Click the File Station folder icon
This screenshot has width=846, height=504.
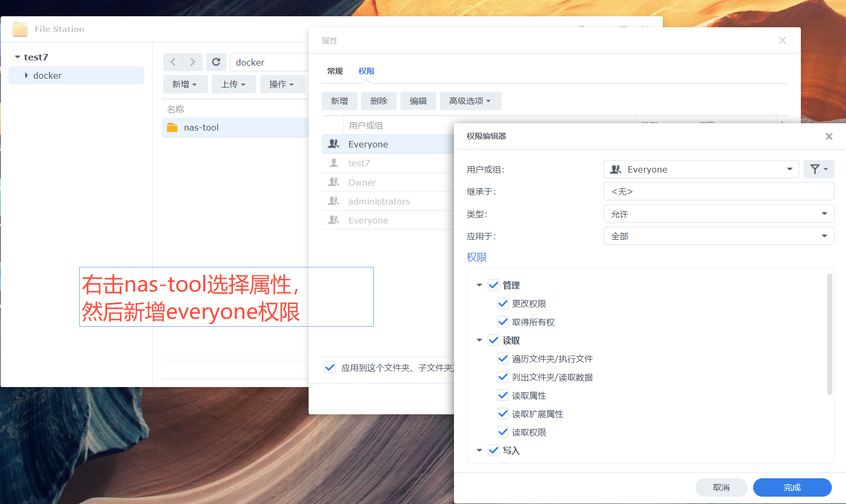tap(20, 29)
